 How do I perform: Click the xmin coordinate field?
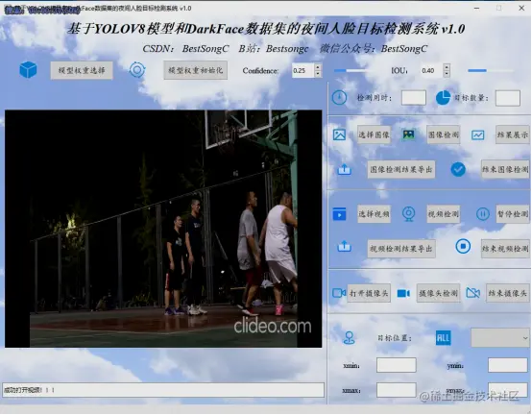[397, 365]
